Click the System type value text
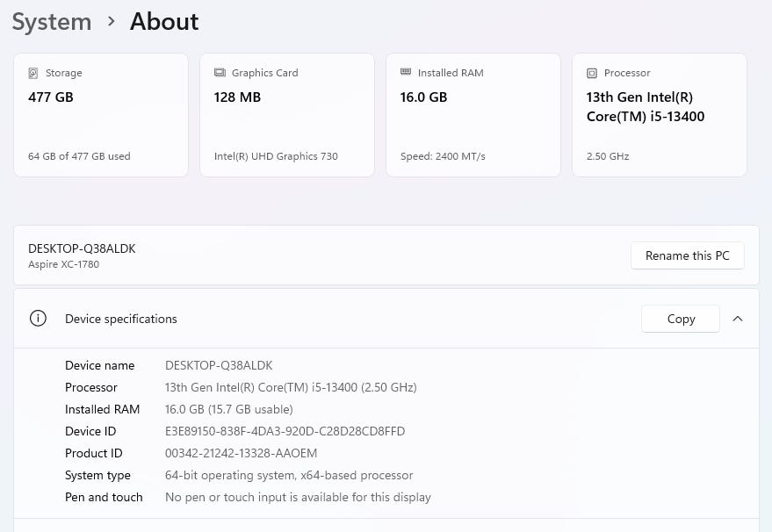772x532 pixels. (289, 475)
